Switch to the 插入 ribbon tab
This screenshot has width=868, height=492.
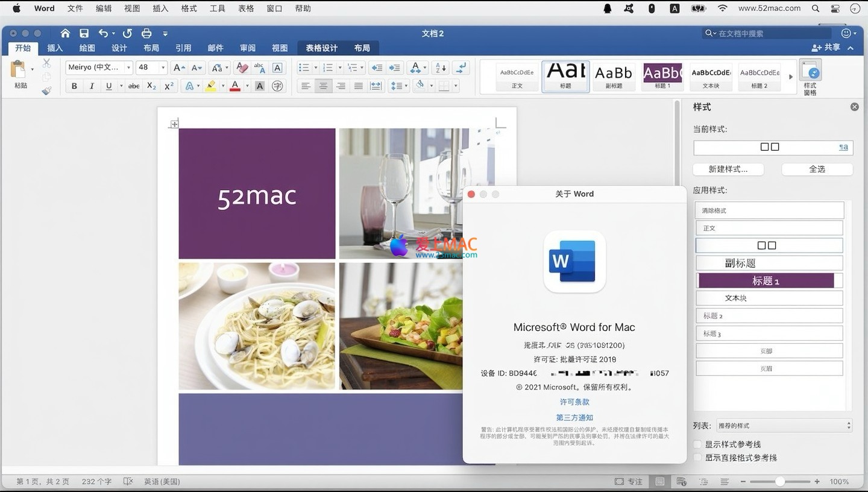(55, 48)
